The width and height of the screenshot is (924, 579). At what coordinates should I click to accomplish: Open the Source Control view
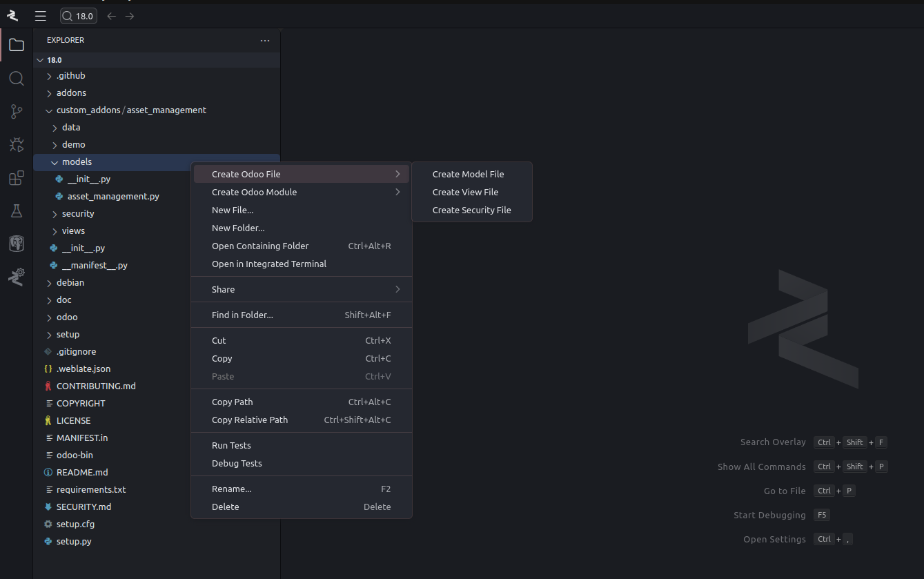[17, 112]
